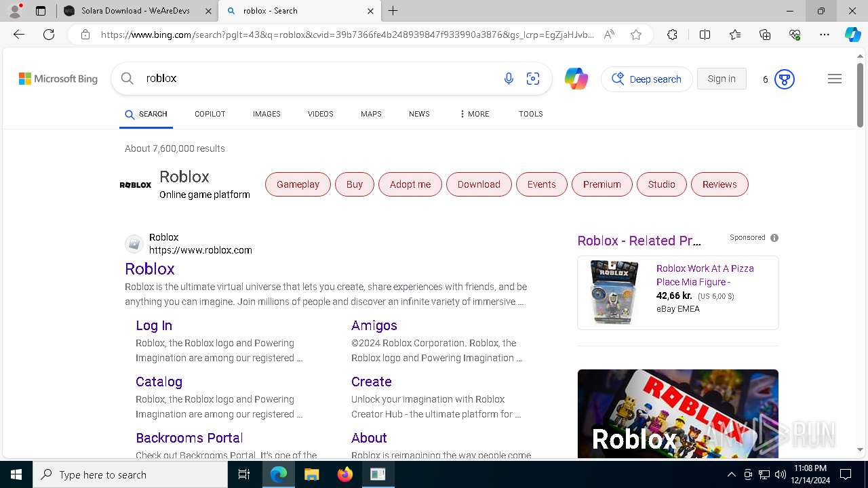This screenshot has height=488, width=868.
Task: Click the Roblox image card thumbnail
Action: pos(678,414)
